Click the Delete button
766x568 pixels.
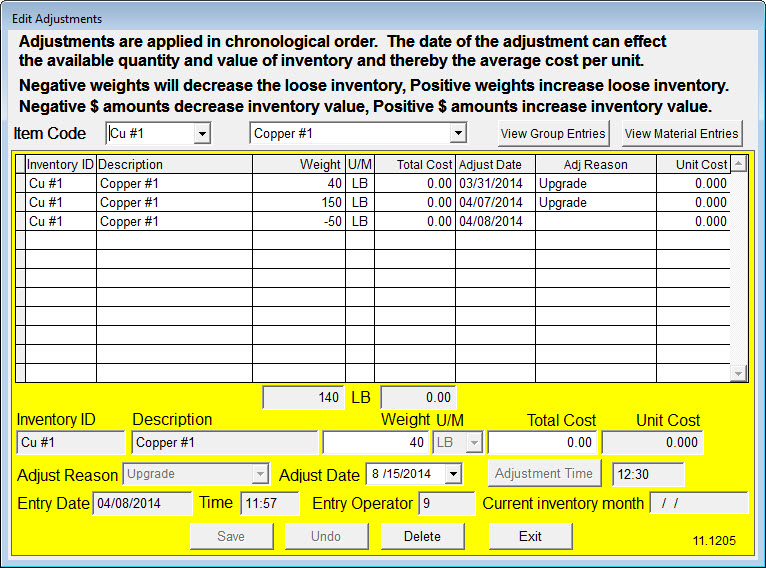pyautogui.click(x=422, y=536)
